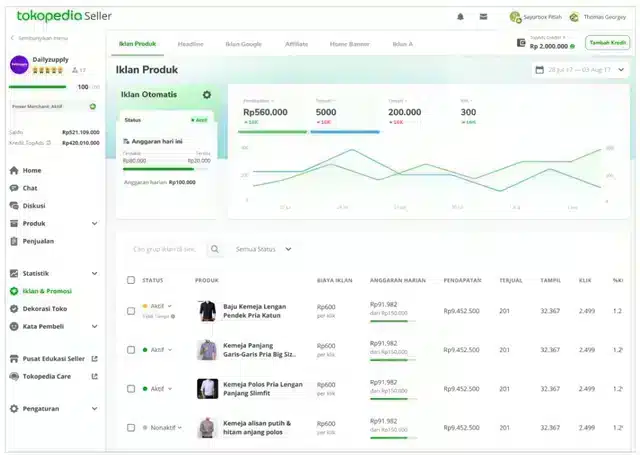The height and width of the screenshot is (455, 640).
Task: Click the Kata Pembeli smiley icon
Action: tap(14, 326)
